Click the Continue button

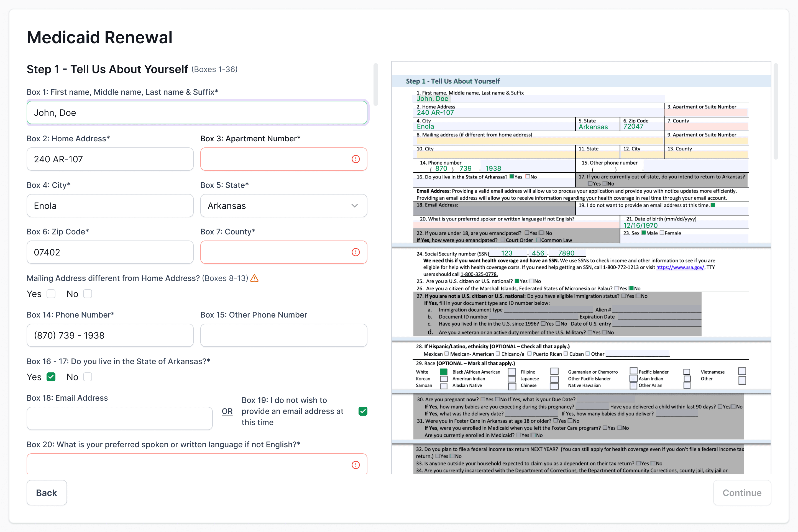click(742, 493)
